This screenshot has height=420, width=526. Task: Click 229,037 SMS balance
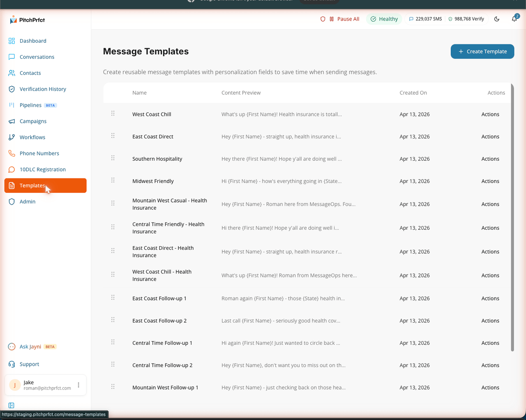[x=425, y=19]
